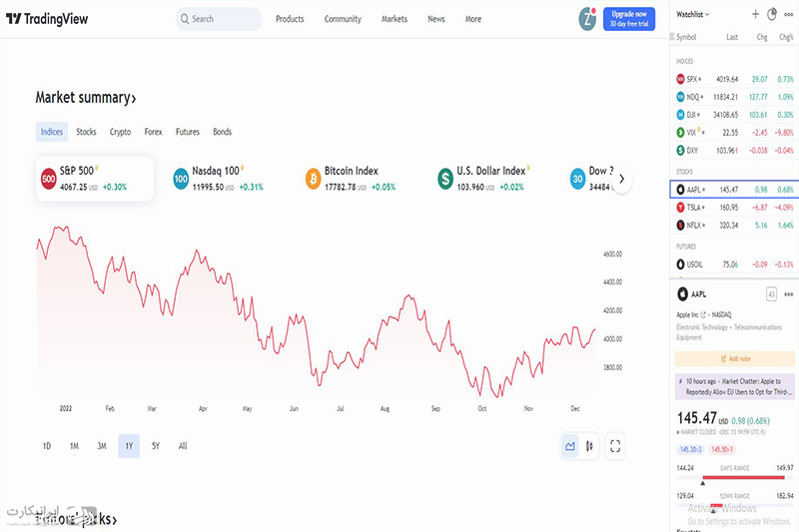Screen dimensions: 799x532
Task: Sort watchlist by Symbol column header
Action: coord(686,37)
